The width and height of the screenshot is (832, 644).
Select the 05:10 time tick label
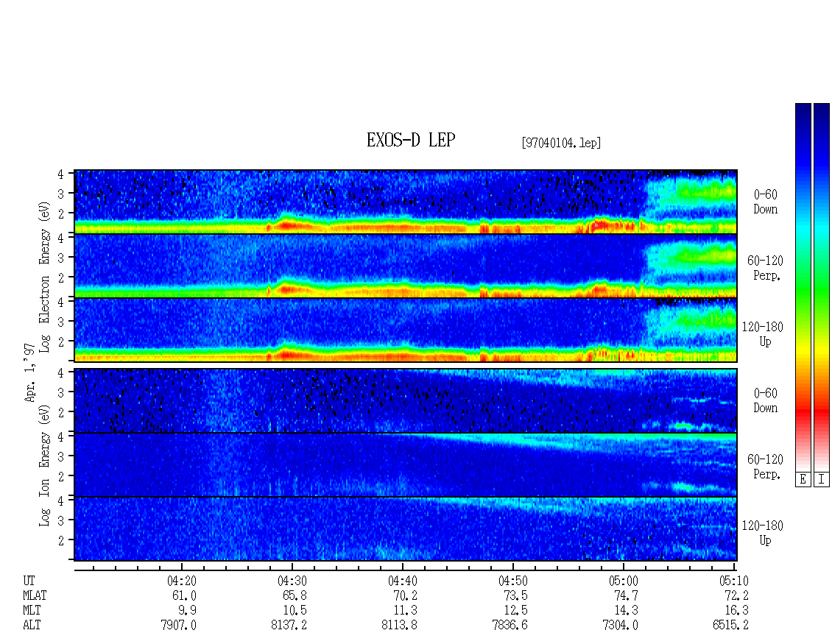pyautogui.click(x=734, y=581)
